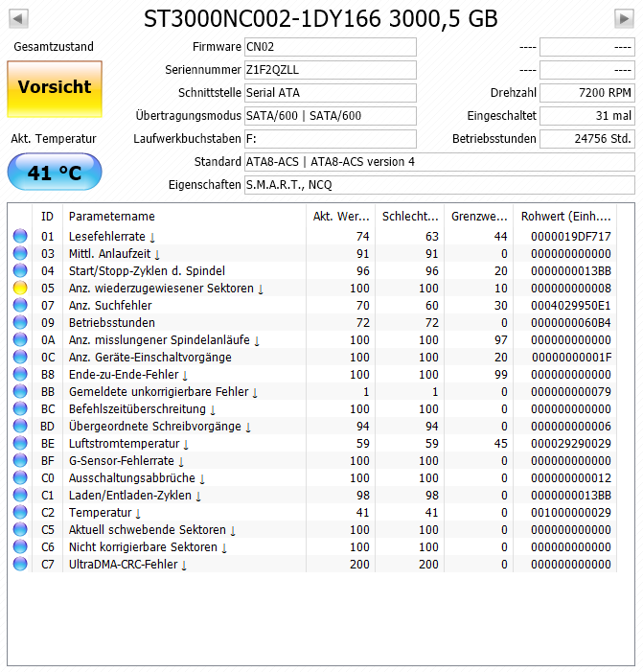The height and width of the screenshot is (672, 643).
Task: Click the Schnittstelle field Serial ATA
Action: (x=331, y=93)
